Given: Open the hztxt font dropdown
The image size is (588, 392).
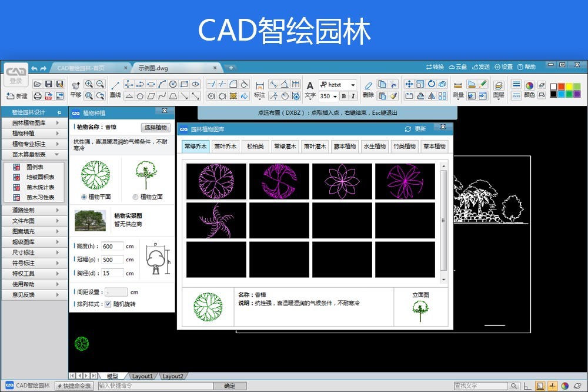Looking at the screenshot, I should pos(352,85).
